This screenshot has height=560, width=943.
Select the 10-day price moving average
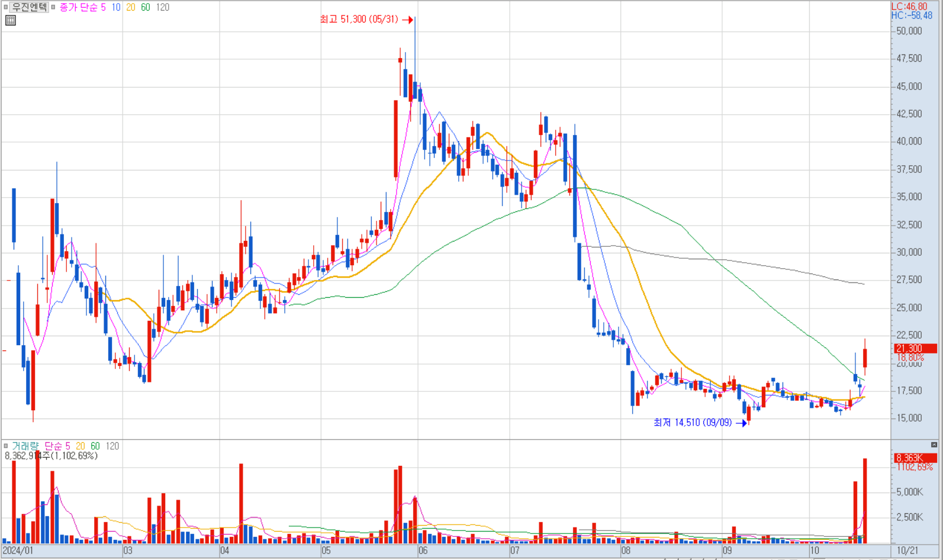tap(116, 7)
